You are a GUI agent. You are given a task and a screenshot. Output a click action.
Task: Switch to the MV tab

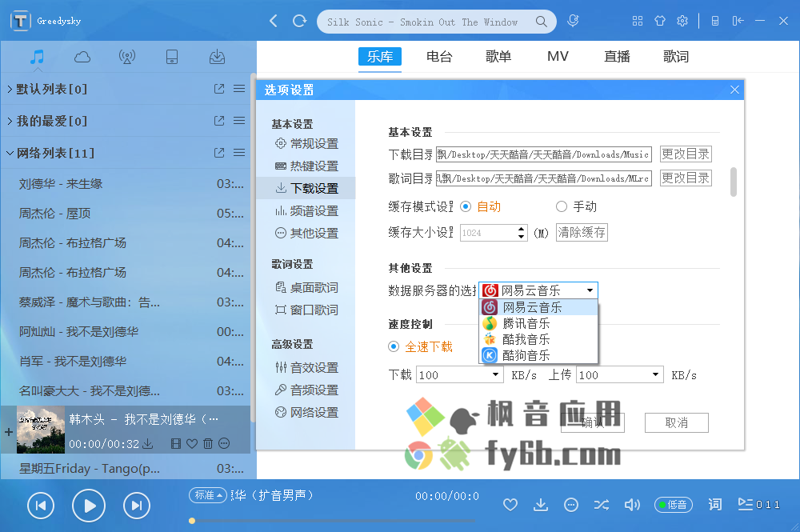[558, 57]
